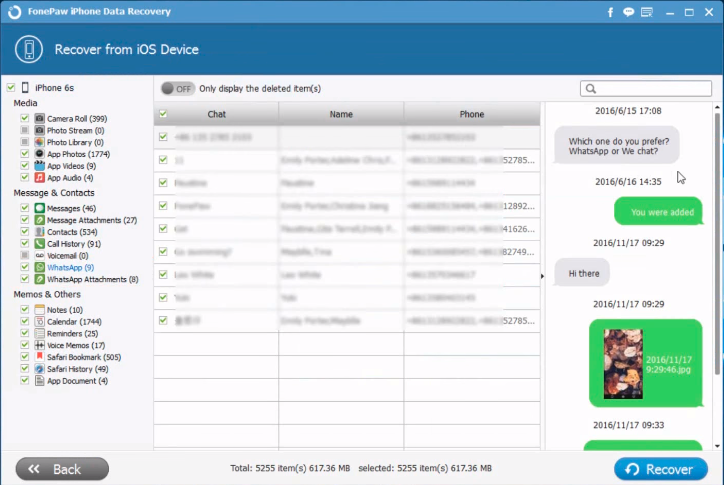Click scroll down arrow in chat preview
The width and height of the screenshot is (724, 485).
tap(717, 446)
